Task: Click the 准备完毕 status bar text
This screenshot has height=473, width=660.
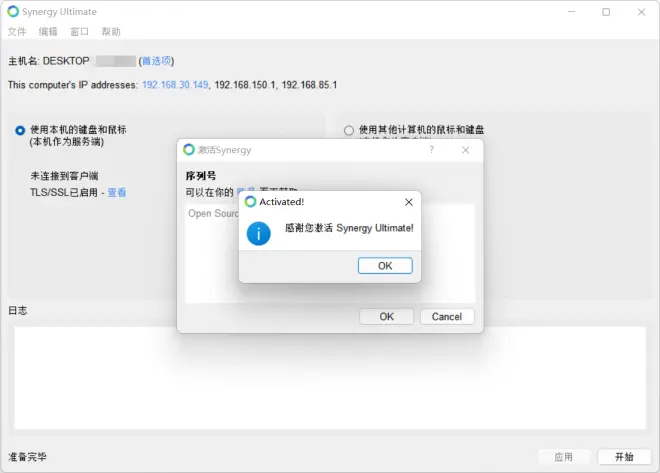Action: [27, 457]
